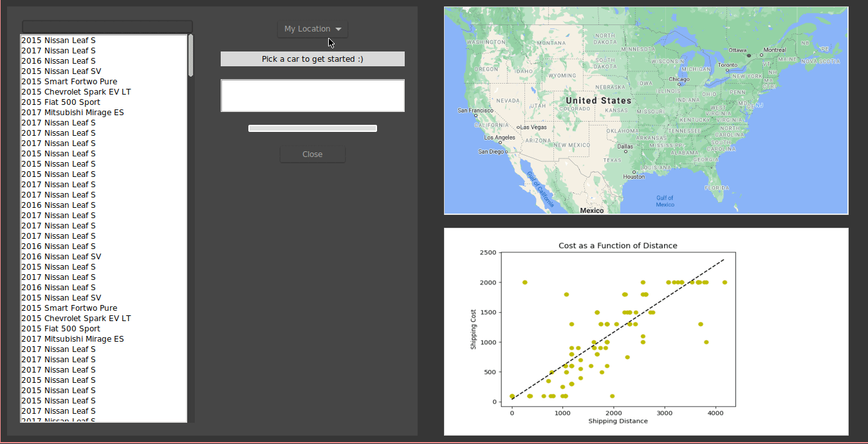The height and width of the screenshot is (444, 868).
Task: Click the empty white text box under the prompt
Action: [x=313, y=96]
